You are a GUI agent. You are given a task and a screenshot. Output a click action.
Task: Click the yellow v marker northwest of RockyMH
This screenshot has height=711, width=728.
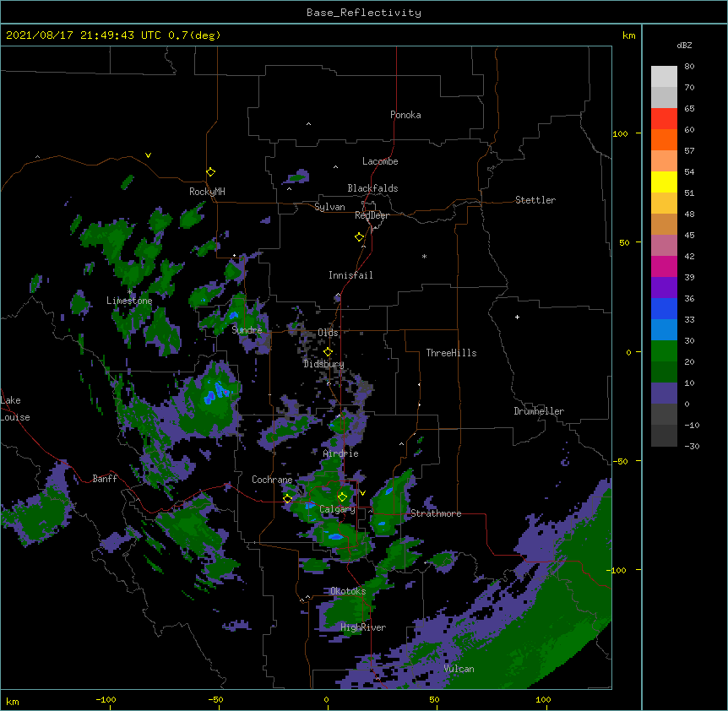click(x=148, y=155)
